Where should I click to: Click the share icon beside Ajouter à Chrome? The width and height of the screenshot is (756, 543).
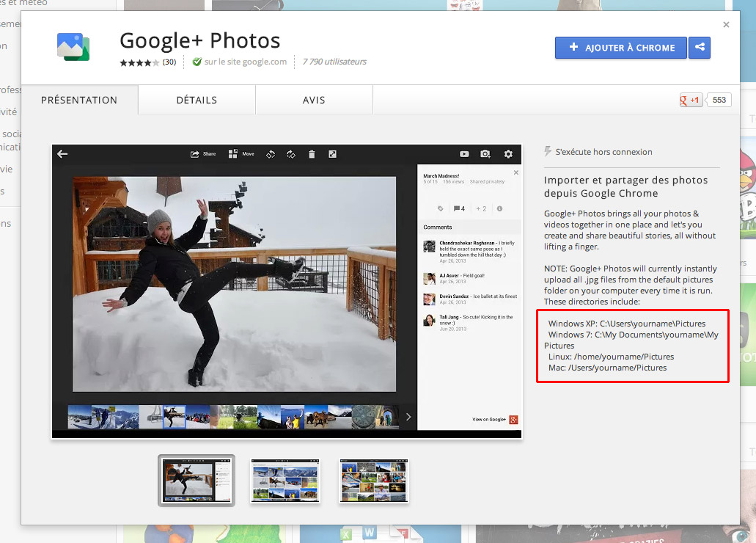700,47
